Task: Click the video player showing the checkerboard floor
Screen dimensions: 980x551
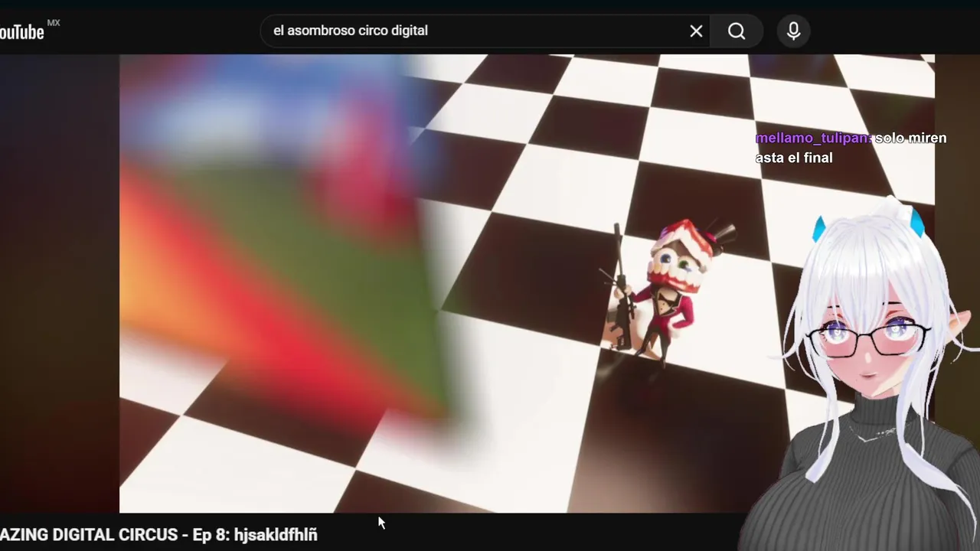Action: pos(527,283)
